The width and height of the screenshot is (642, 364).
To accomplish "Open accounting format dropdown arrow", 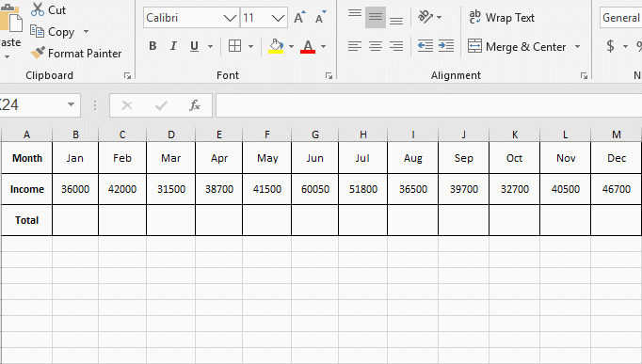I will pos(625,46).
